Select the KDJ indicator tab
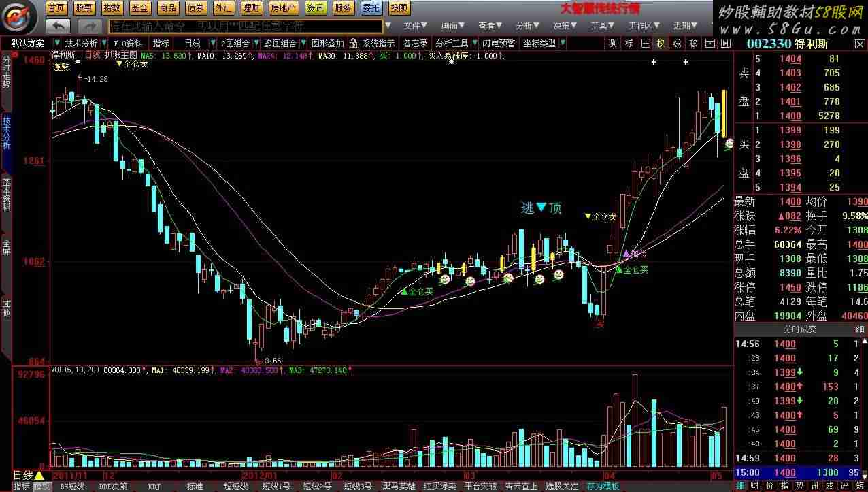Image resolution: width=868 pixels, height=492 pixels. tap(154, 487)
